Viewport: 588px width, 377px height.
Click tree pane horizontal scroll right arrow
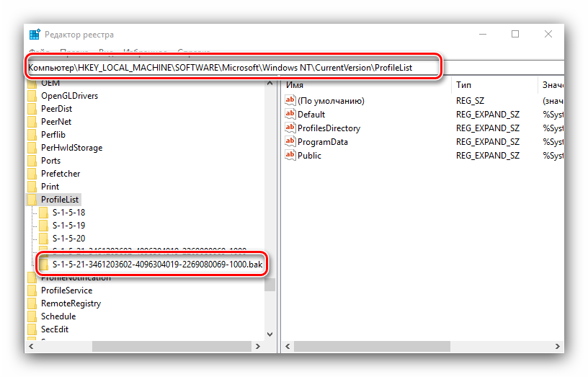[x=258, y=346]
